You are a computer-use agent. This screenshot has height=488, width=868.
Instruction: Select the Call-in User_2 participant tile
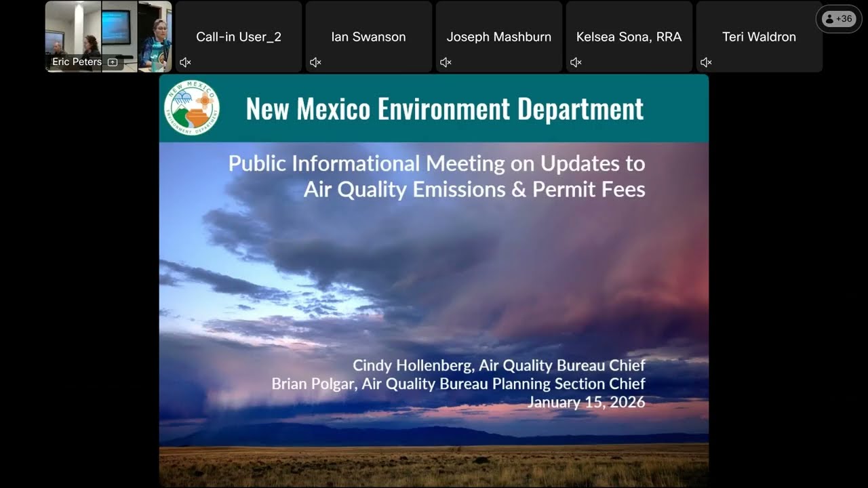239,37
